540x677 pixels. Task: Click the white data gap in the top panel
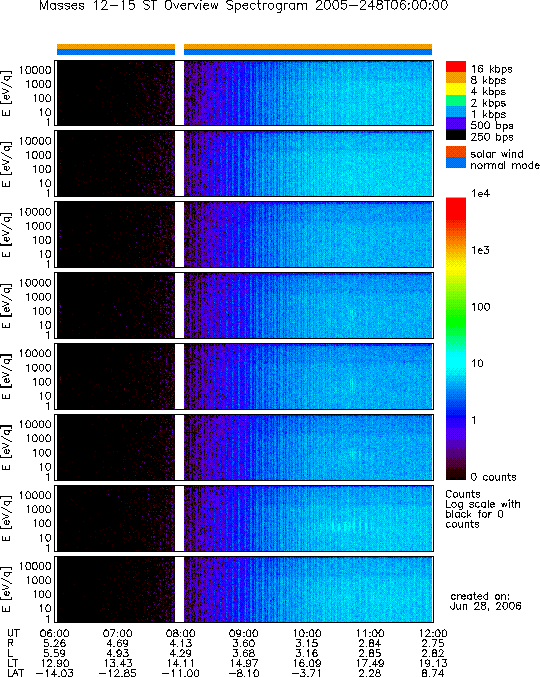pyautogui.click(x=179, y=93)
